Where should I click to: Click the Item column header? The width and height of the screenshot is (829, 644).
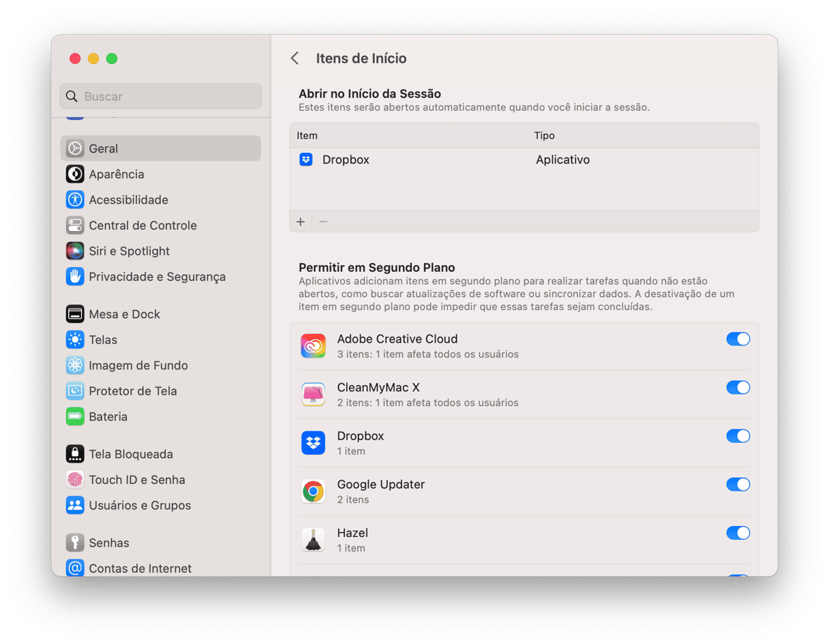(x=307, y=136)
